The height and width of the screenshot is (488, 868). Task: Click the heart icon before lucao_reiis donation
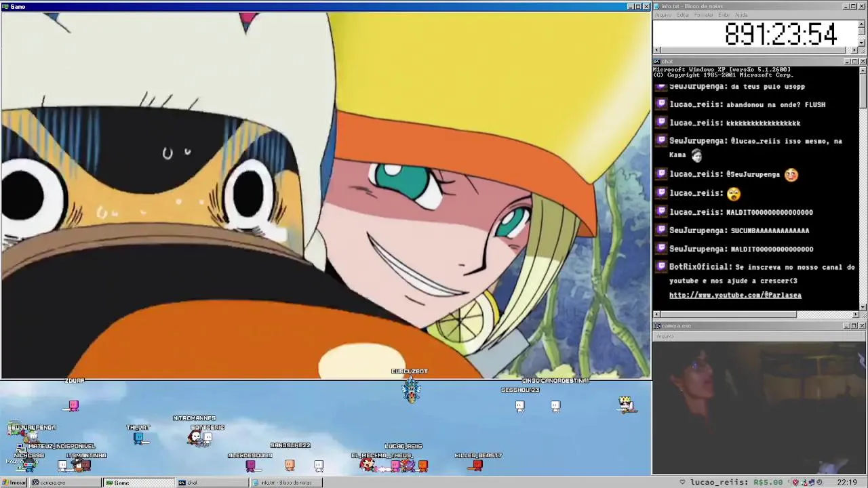[682, 483]
